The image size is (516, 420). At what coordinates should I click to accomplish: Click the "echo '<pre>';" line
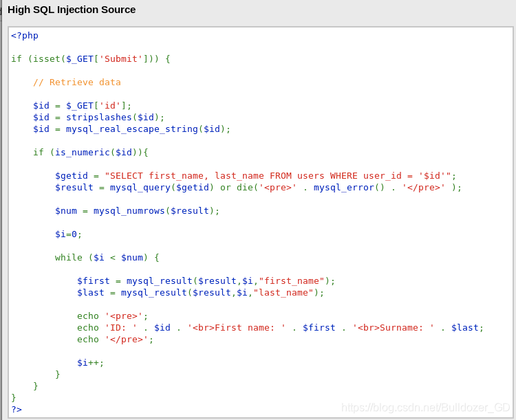[x=113, y=316]
